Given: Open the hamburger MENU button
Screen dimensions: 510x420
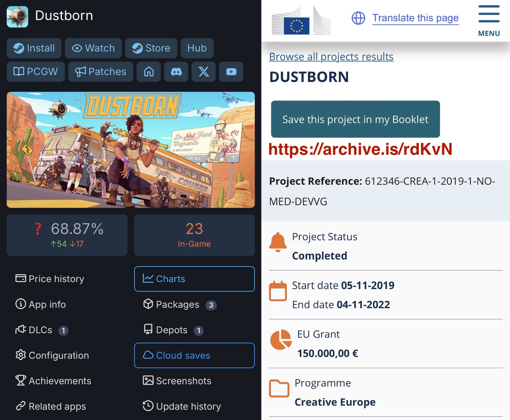Looking at the screenshot, I should point(489,21).
